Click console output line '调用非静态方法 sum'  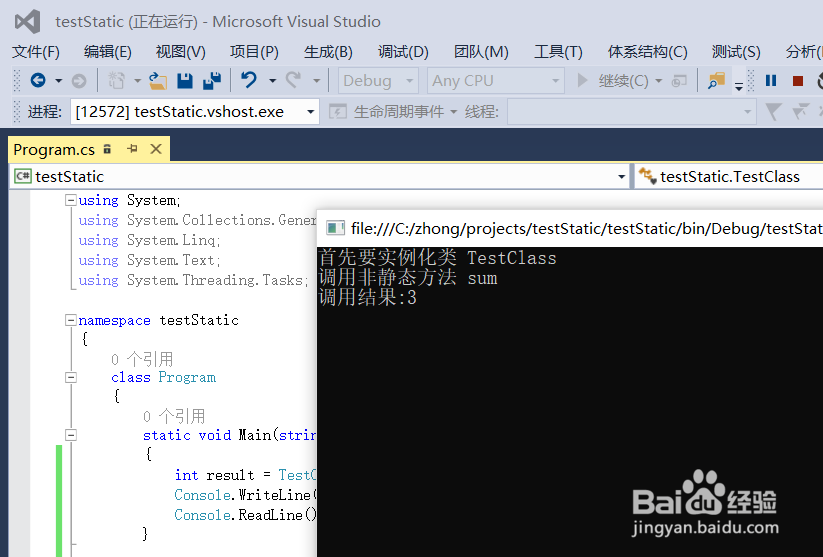408,278
